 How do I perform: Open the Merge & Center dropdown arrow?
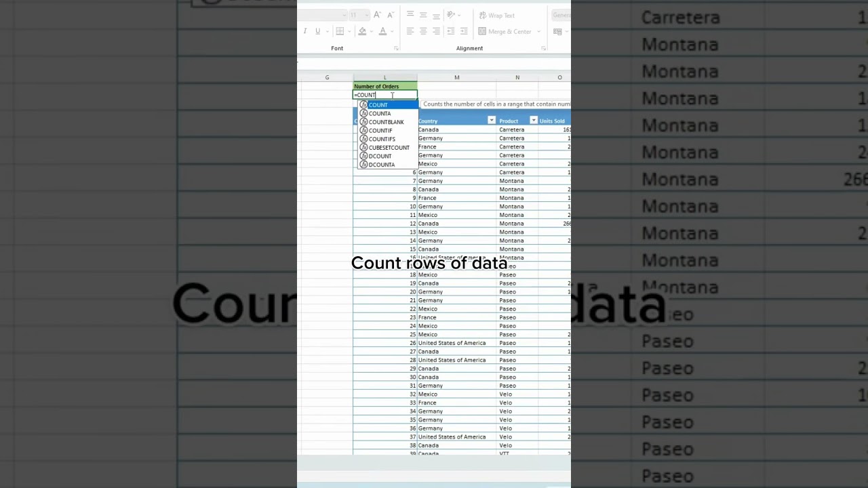(x=539, y=31)
